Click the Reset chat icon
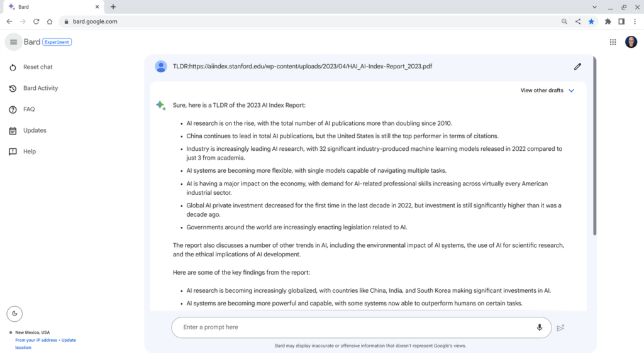The image size is (644, 362). [x=14, y=67]
